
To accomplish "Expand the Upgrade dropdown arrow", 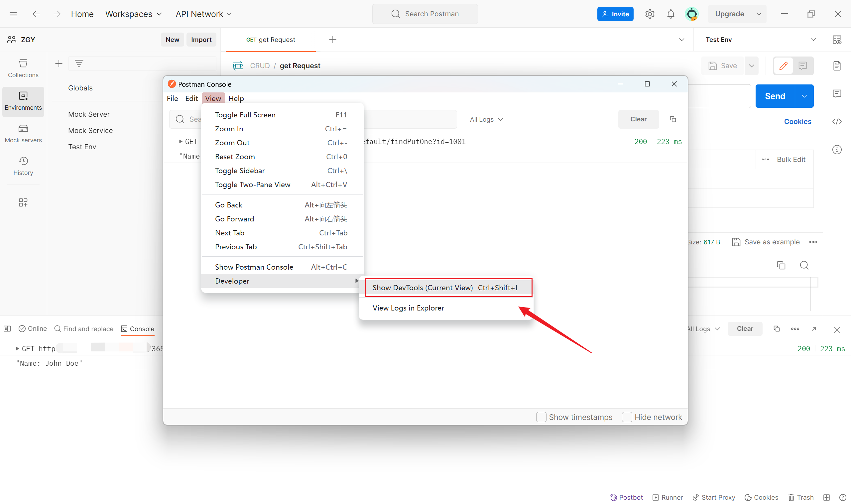I will tap(759, 14).
